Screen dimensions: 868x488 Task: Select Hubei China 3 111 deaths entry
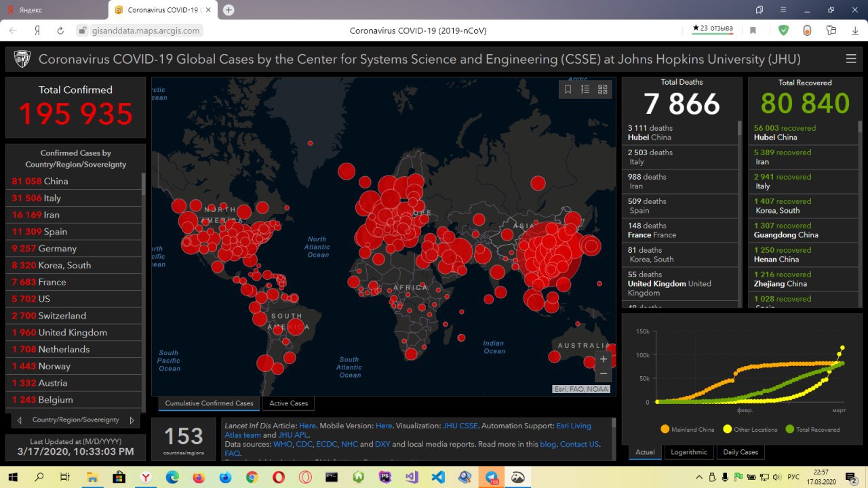pyautogui.click(x=680, y=132)
